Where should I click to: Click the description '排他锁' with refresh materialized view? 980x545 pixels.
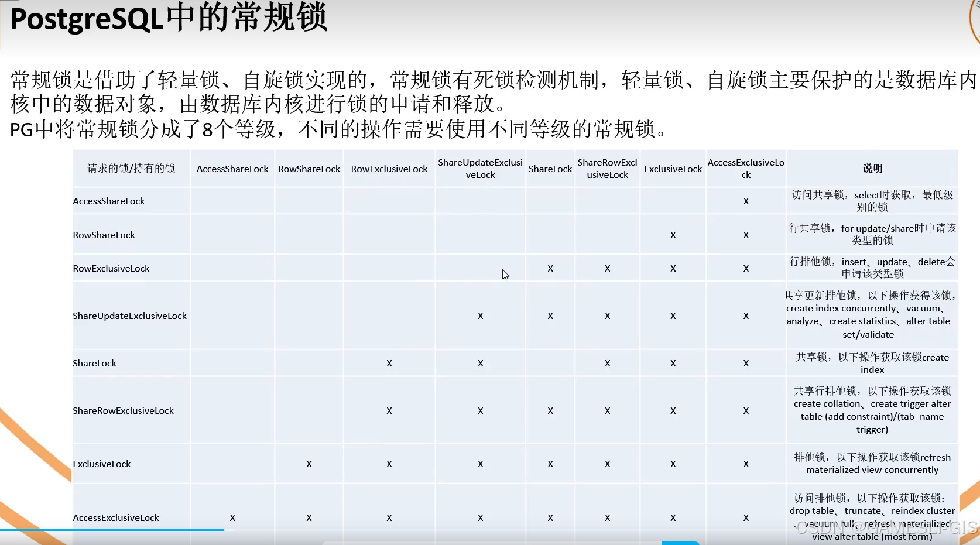872,463
